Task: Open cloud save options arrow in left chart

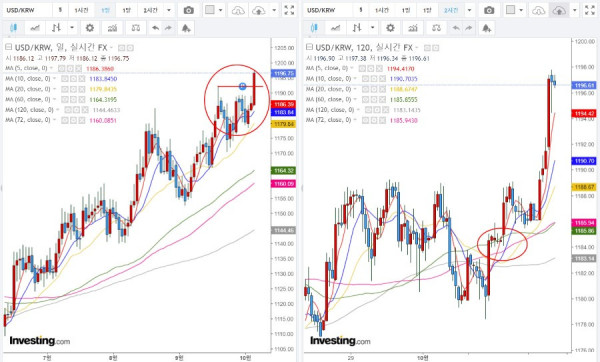Action: (274, 10)
